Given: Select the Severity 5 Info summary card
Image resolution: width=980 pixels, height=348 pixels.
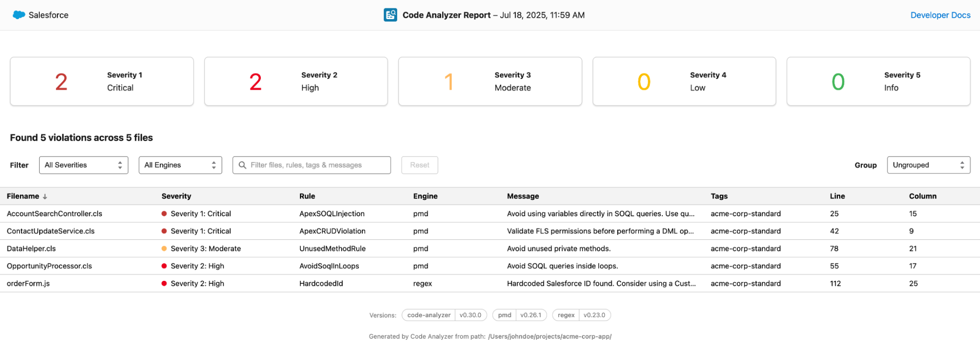Looking at the screenshot, I should pyautogui.click(x=879, y=81).
